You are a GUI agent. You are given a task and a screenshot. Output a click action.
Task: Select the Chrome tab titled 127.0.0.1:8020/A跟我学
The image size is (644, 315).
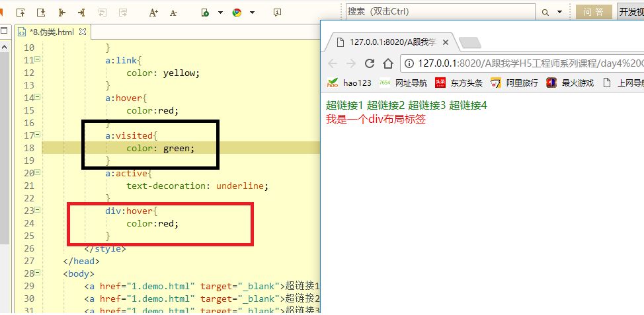(x=392, y=42)
